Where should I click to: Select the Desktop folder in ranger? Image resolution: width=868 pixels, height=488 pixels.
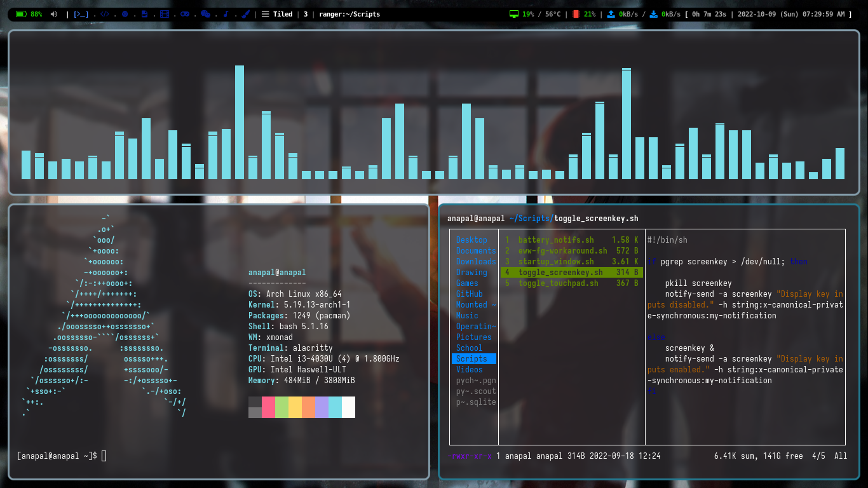tap(471, 240)
